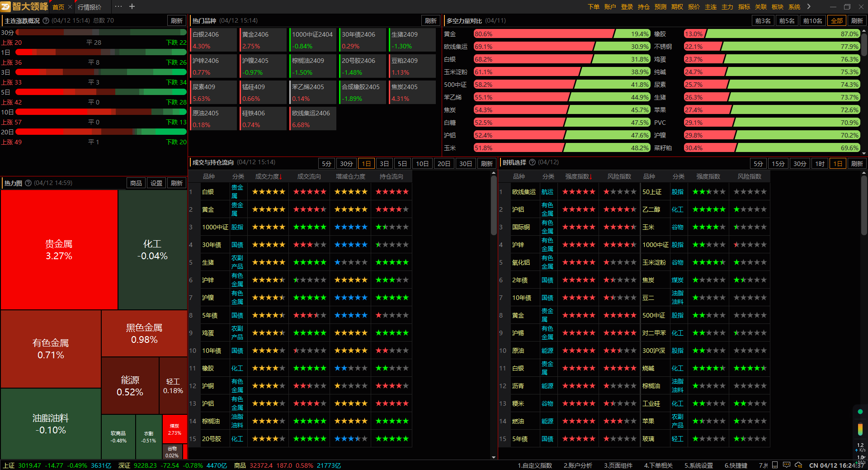Open the 持仓 menu
The height and width of the screenshot is (470, 868).
644,7
